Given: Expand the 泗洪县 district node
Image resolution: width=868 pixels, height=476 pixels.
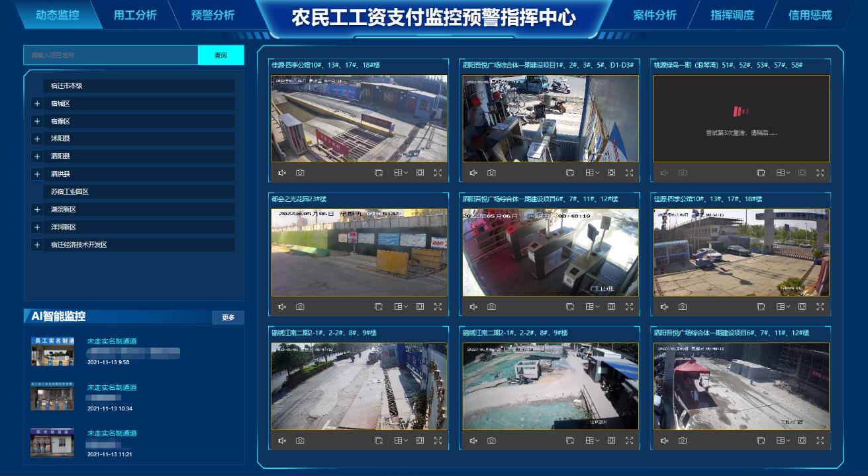Looking at the screenshot, I should pyautogui.click(x=37, y=174).
